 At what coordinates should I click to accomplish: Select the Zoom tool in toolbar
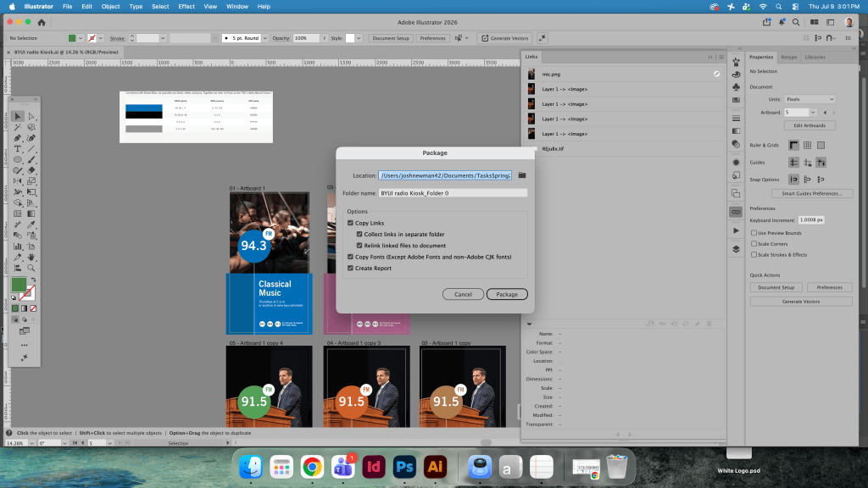point(31,268)
